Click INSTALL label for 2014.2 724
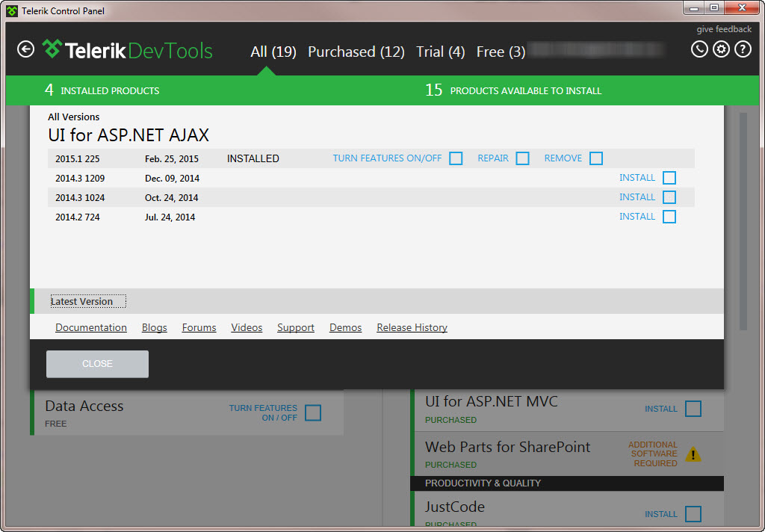765x532 pixels. pos(637,217)
